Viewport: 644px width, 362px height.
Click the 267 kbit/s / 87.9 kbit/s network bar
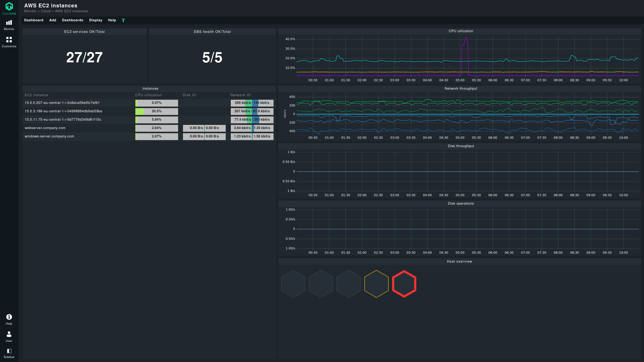pos(252,111)
